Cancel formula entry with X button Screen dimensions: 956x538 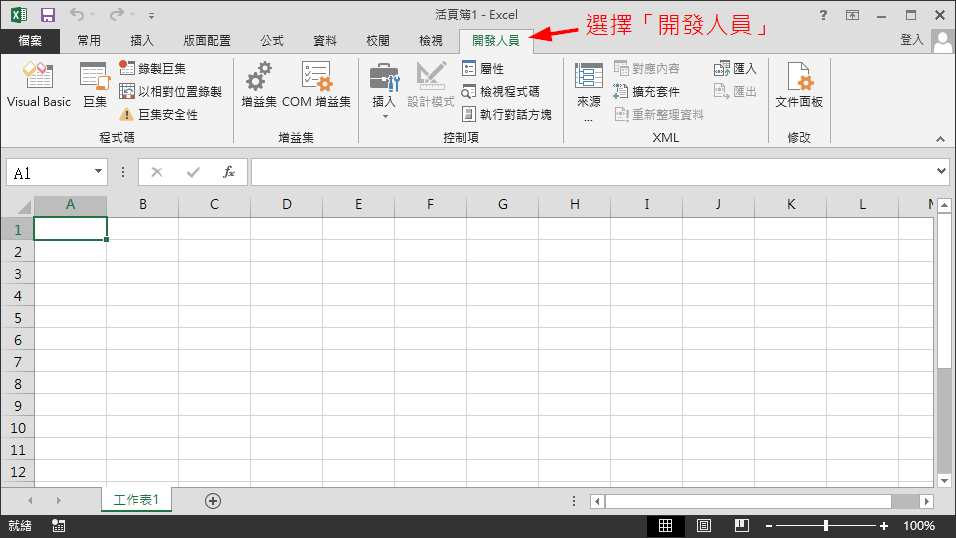[157, 173]
